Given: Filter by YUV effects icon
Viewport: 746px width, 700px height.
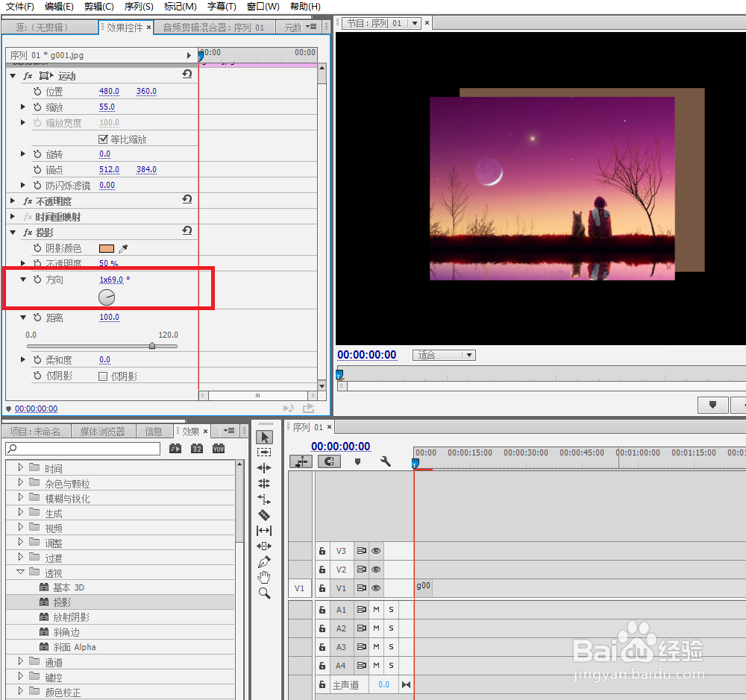Looking at the screenshot, I should point(219,449).
